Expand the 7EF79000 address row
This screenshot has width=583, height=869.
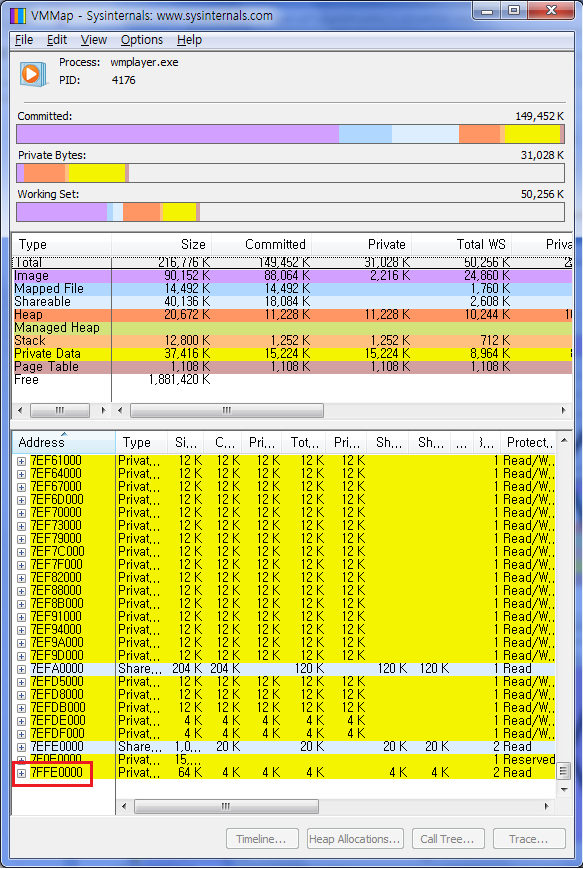tap(21, 539)
